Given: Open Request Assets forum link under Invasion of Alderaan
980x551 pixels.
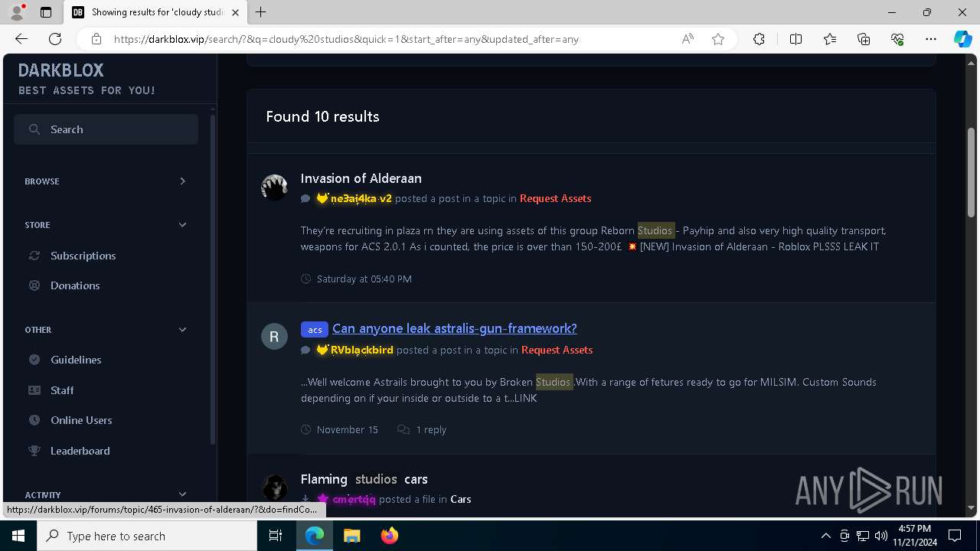Looking at the screenshot, I should (x=555, y=198).
